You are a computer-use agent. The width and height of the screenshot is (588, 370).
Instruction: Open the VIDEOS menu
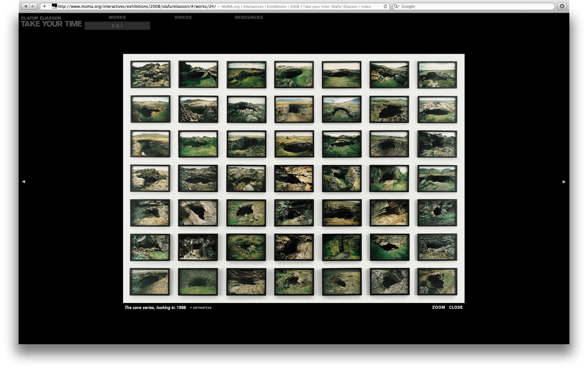point(183,17)
